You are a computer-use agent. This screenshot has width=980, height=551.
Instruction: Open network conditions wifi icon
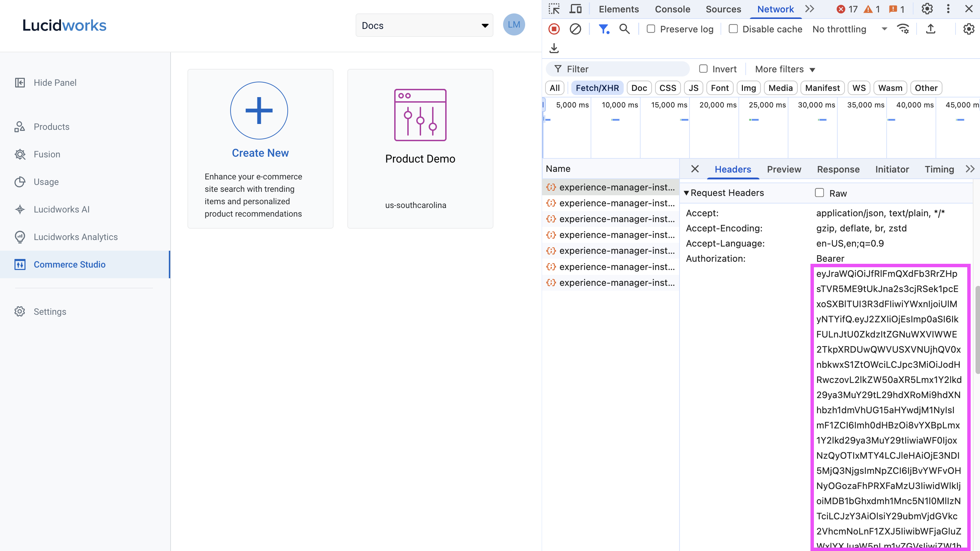pyautogui.click(x=903, y=29)
